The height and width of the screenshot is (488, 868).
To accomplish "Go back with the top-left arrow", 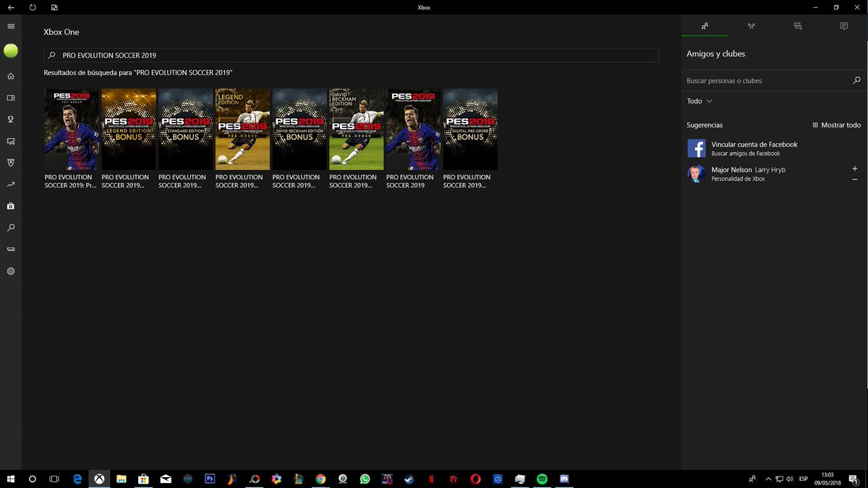I will tap(11, 7).
